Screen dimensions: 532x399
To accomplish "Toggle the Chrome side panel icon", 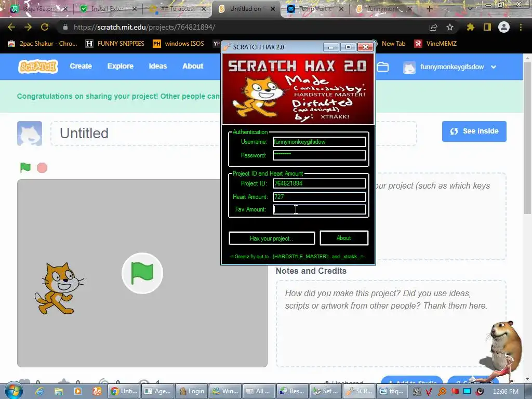I will point(487,27).
